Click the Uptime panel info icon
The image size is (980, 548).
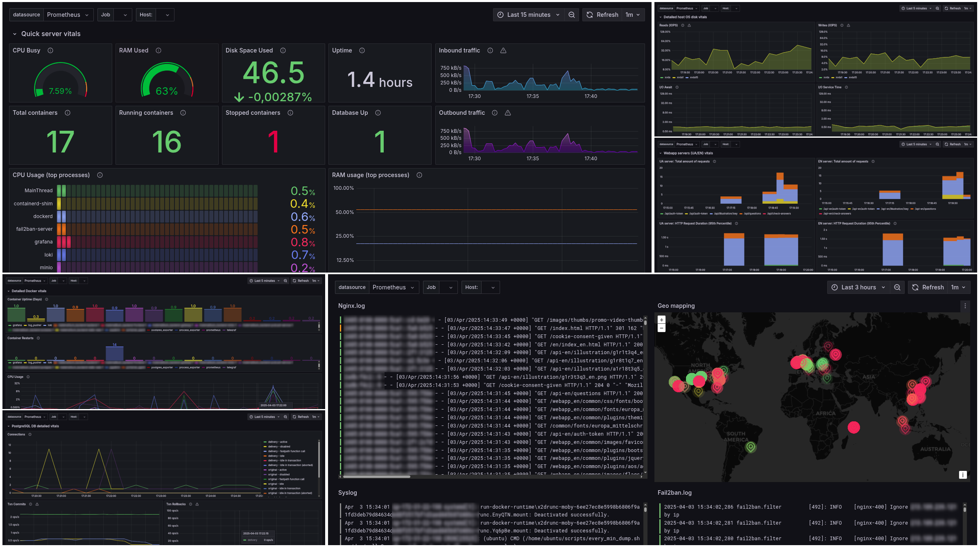(362, 50)
